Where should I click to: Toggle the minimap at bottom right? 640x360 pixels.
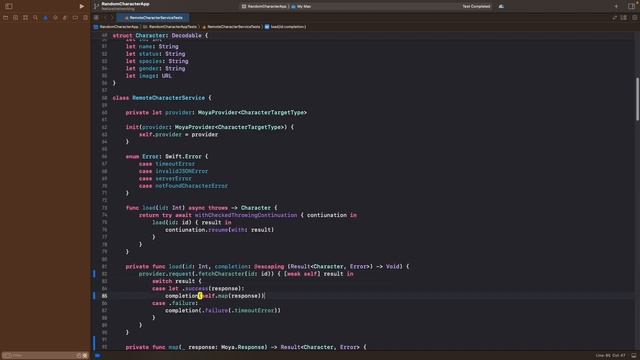coord(634,356)
